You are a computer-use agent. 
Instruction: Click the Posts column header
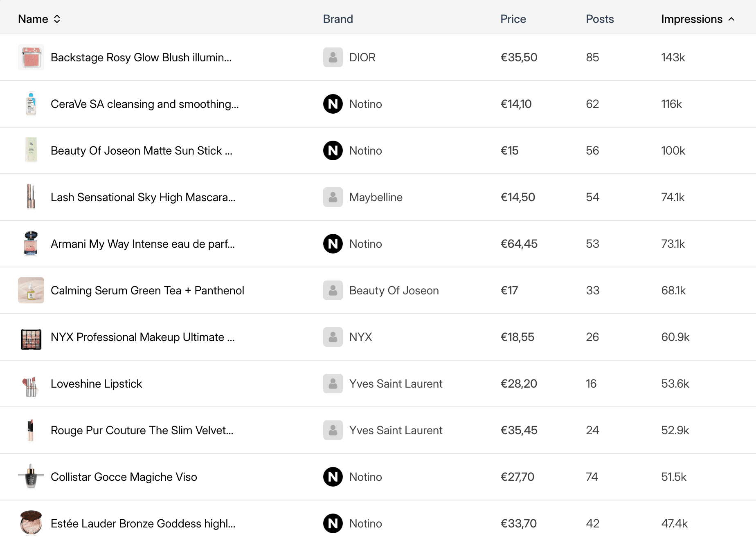click(599, 19)
